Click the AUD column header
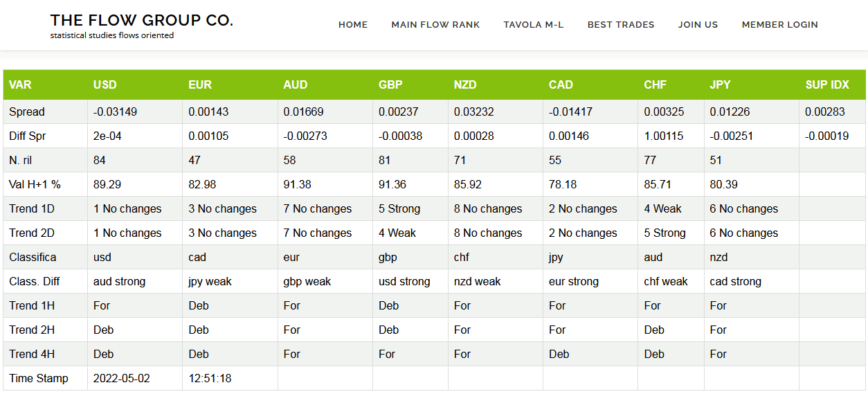 tap(296, 85)
